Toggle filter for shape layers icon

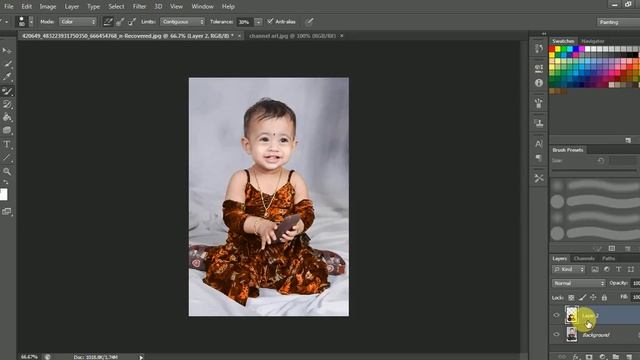point(631,269)
